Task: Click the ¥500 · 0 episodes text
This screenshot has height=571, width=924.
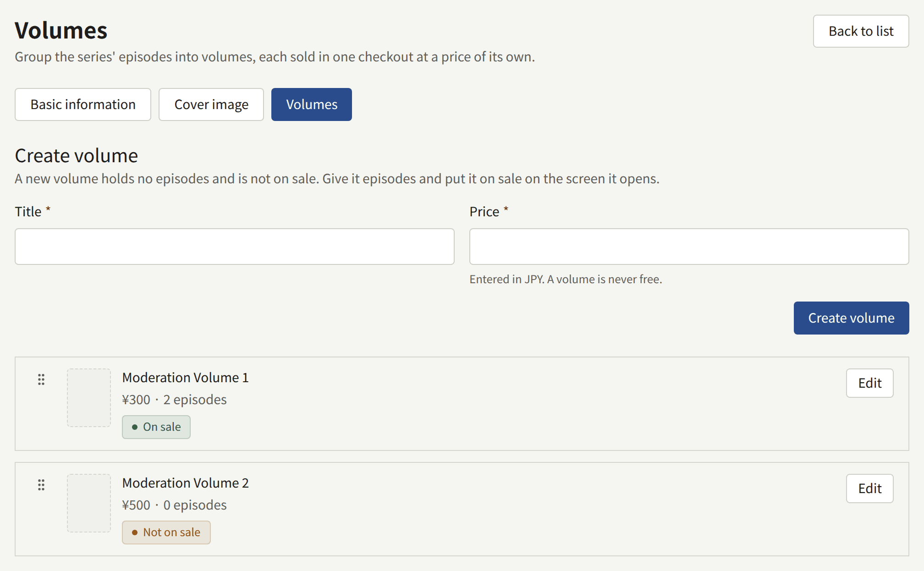Action: click(x=174, y=505)
